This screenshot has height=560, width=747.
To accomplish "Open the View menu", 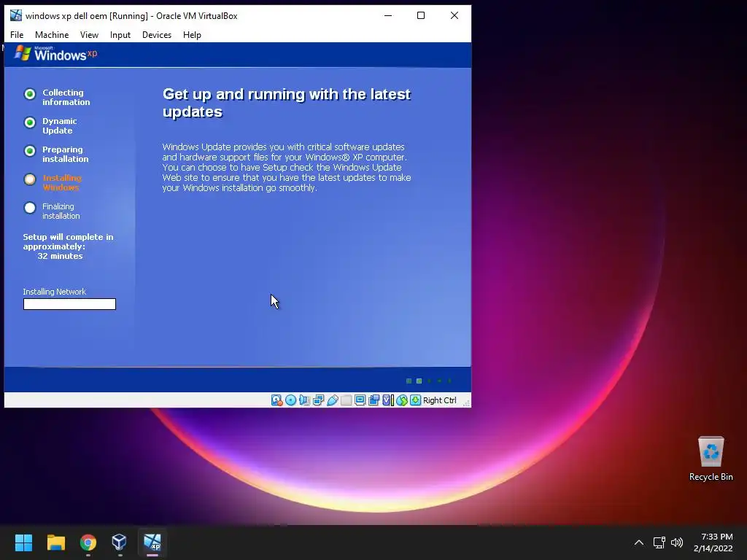I will click(89, 35).
